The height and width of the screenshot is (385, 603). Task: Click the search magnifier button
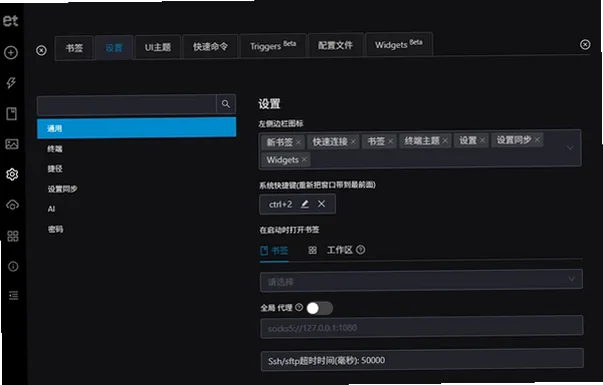click(226, 104)
